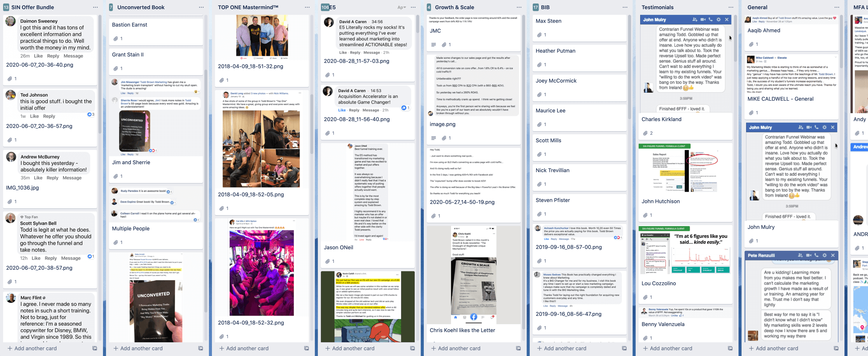Open Testimonials list menu dots
The image size is (868, 356).
pyautogui.click(x=731, y=7)
